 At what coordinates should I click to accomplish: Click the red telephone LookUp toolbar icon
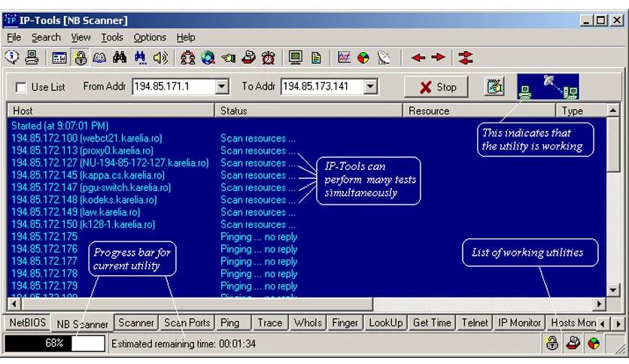coord(248,58)
